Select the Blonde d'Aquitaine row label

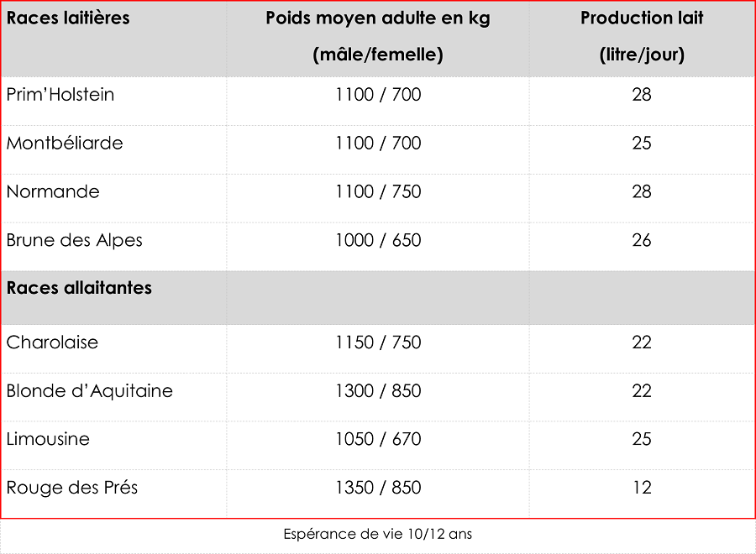coord(89,390)
